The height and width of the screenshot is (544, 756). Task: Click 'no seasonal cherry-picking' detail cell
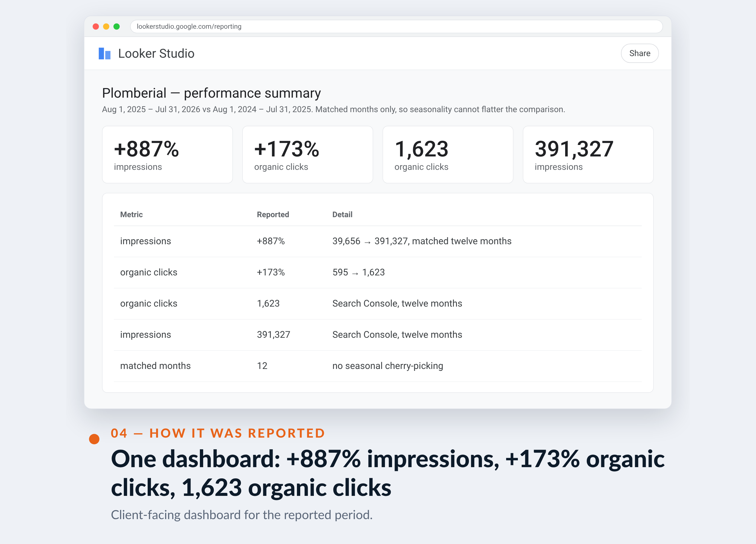388,366
